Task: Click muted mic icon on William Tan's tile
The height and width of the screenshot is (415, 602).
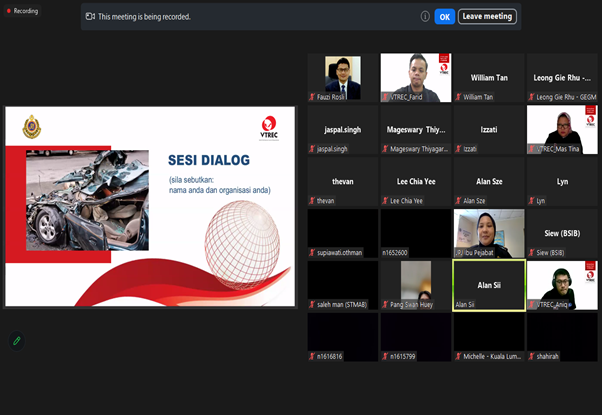Action: pos(458,97)
